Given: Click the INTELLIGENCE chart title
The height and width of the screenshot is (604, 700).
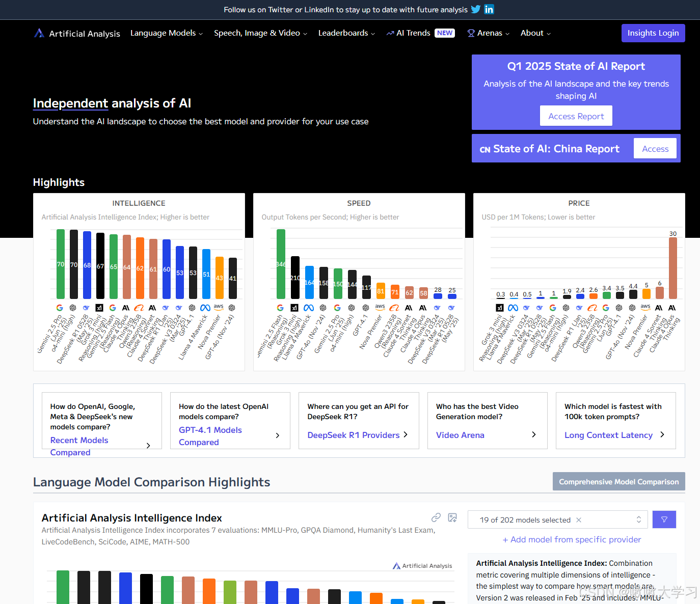Looking at the screenshot, I should (x=139, y=203).
